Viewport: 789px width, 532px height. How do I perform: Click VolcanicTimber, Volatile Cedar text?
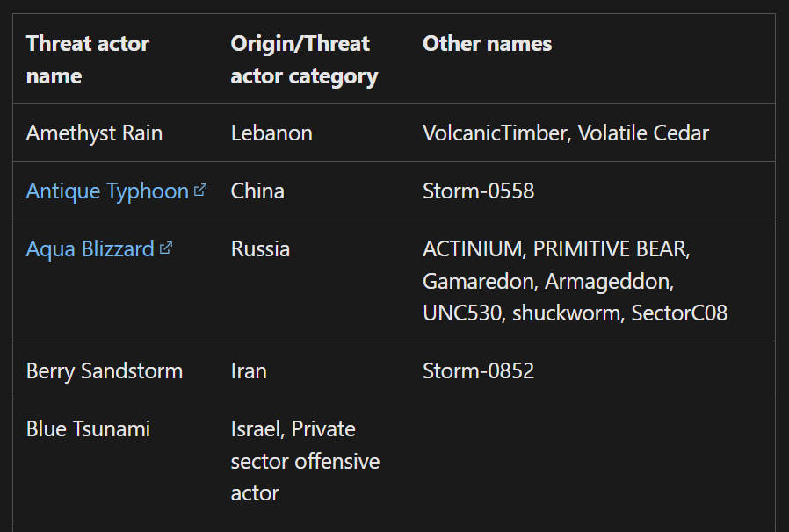(566, 133)
